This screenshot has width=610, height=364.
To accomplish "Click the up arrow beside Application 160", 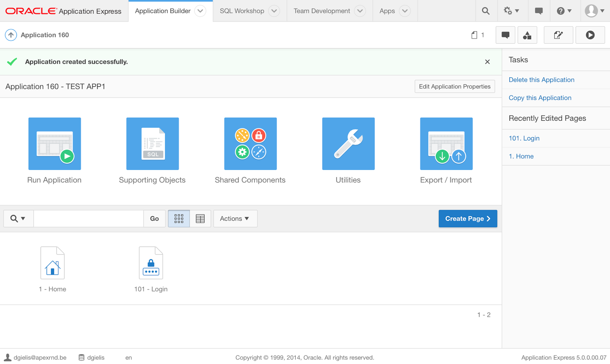I will 11,35.
